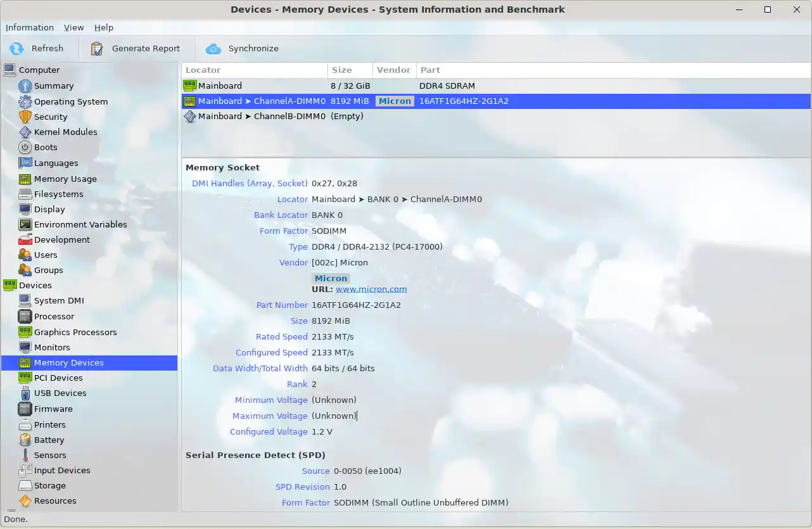This screenshot has width=812, height=529.
Task: Click the Generate Report clipboard icon
Action: point(97,48)
